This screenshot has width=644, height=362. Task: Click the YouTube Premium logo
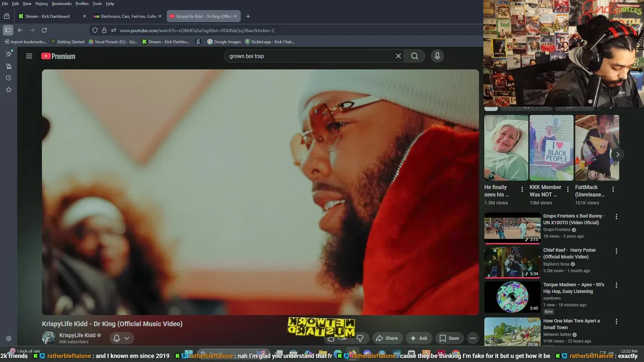(x=58, y=56)
